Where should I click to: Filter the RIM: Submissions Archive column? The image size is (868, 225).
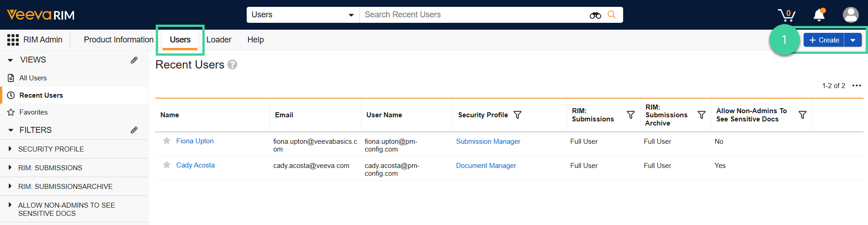[x=702, y=115]
